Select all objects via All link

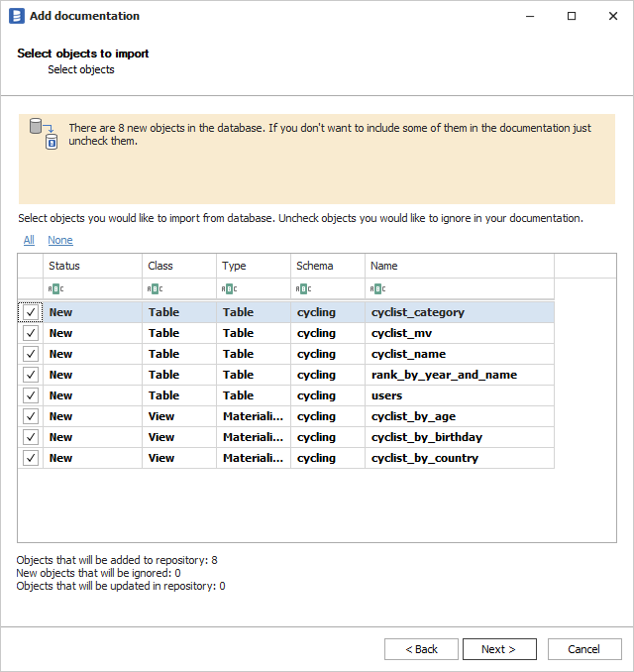point(29,240)
